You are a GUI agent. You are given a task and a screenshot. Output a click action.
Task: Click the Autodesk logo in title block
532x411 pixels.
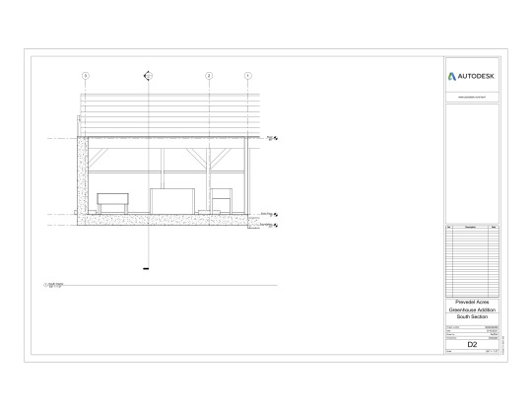pos(471,76)
